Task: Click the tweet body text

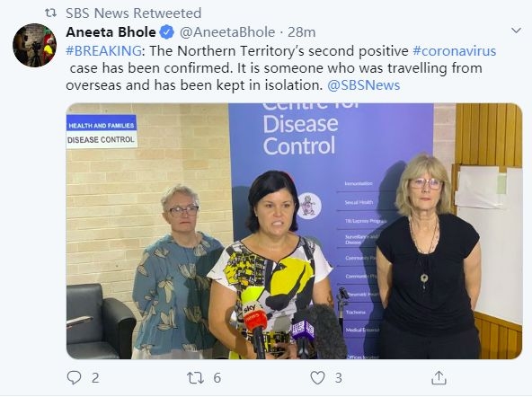Action: [x=281, y=68]
